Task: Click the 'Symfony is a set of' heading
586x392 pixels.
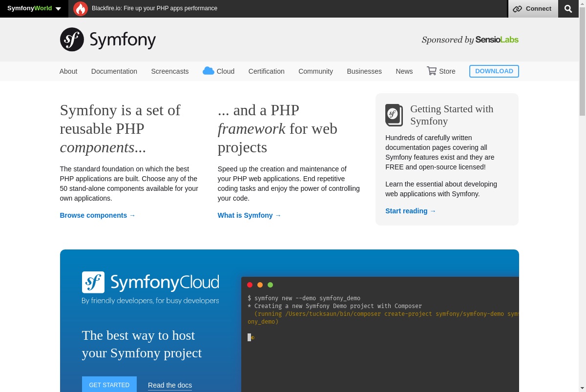Action: tap(120, 128)
